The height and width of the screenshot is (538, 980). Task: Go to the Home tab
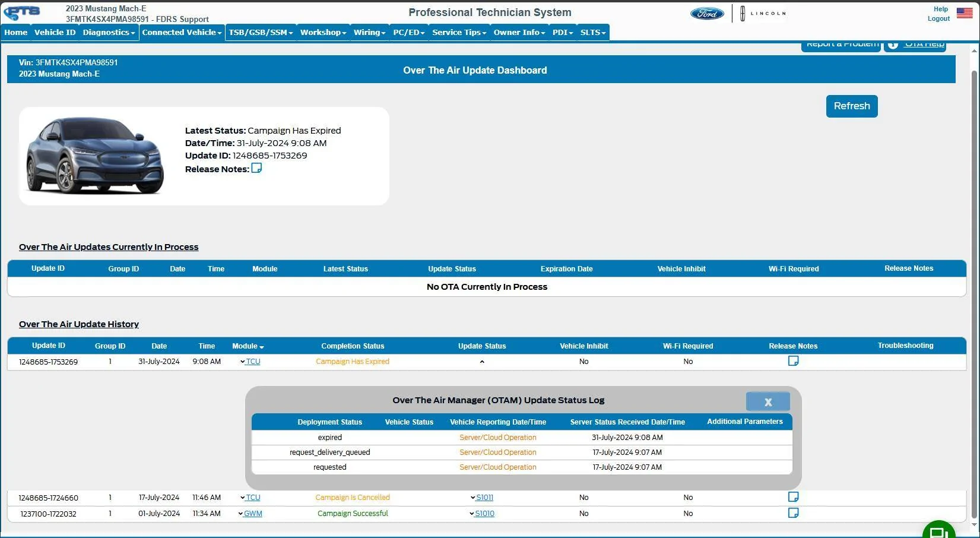coord(16,33)
